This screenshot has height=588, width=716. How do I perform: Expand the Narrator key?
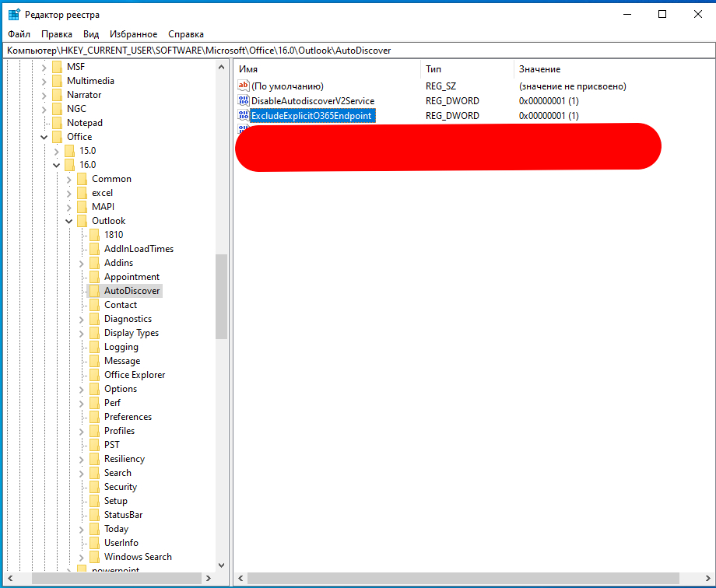point(44,96)
